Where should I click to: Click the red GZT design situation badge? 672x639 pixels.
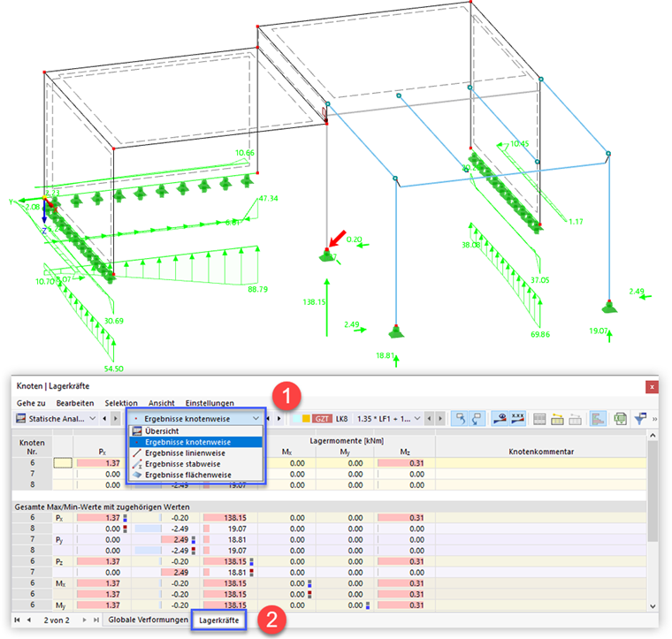click(322, 418)
